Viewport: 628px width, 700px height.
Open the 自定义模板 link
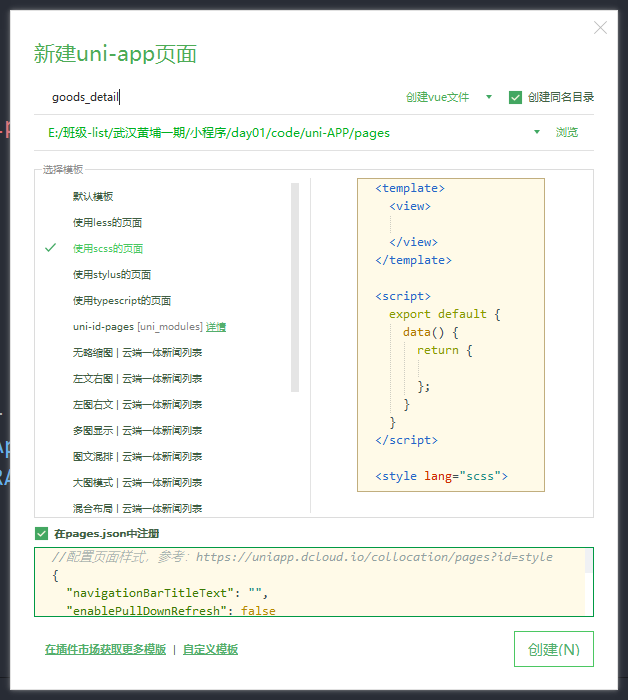pyautogui.click(x=210, y=649)
